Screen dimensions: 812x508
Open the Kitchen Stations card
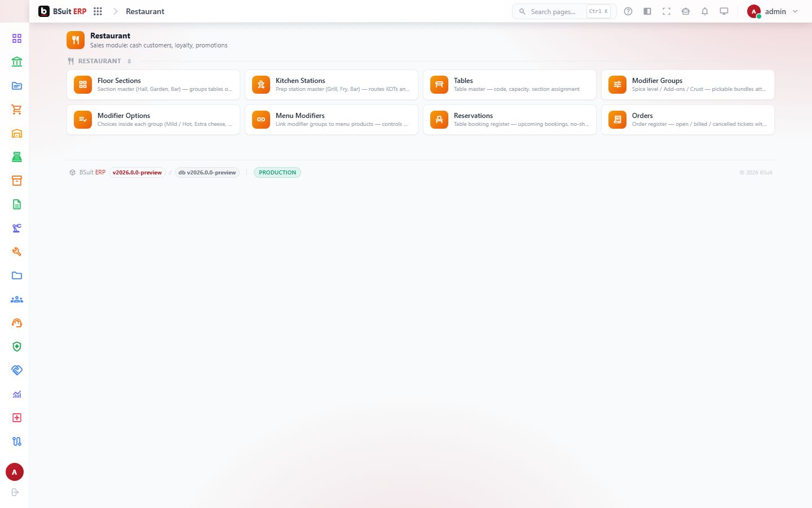(x=332, y=85)
